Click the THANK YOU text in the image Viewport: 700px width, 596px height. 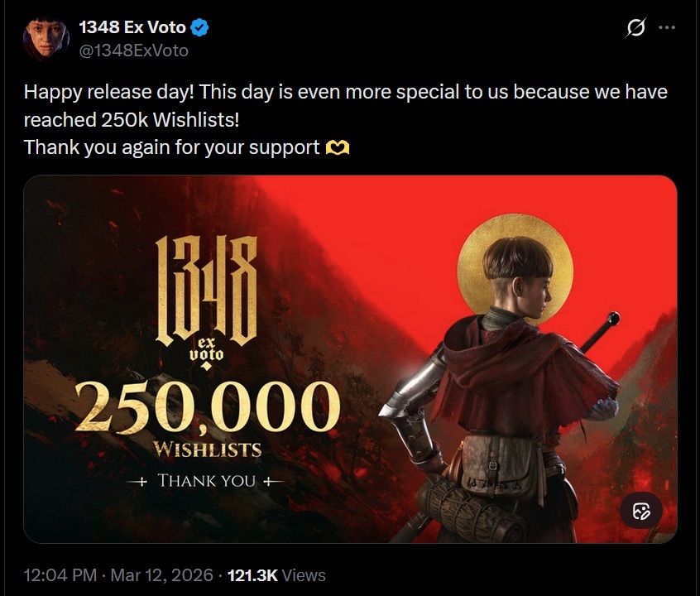point(209,480)
